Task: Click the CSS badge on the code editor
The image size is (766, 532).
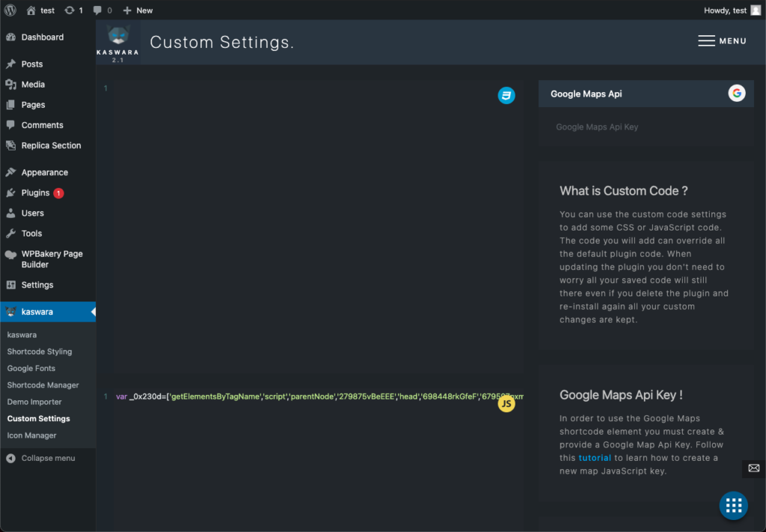Action: click(x=506, y=95)
